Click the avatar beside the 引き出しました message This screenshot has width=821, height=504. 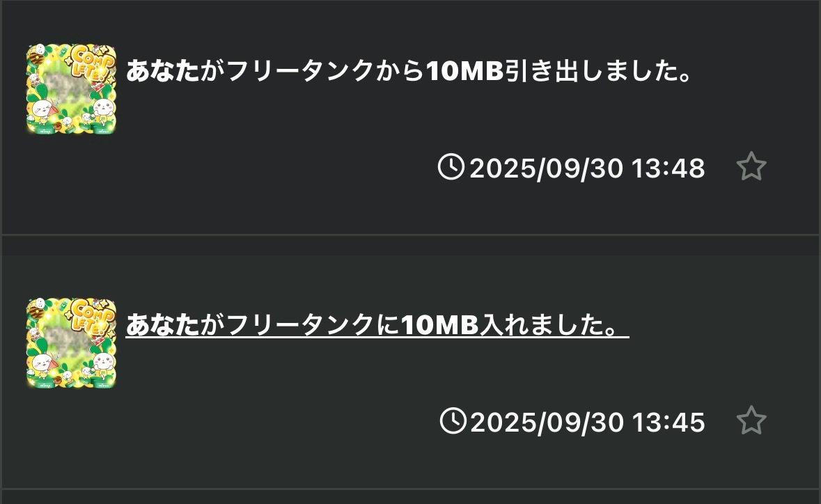tap(71, 89)
